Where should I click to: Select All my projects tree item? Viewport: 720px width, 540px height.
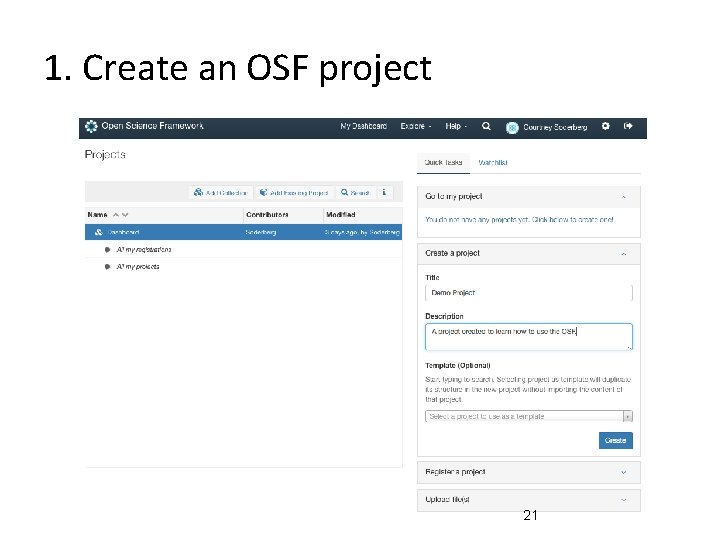pos(138,267)
